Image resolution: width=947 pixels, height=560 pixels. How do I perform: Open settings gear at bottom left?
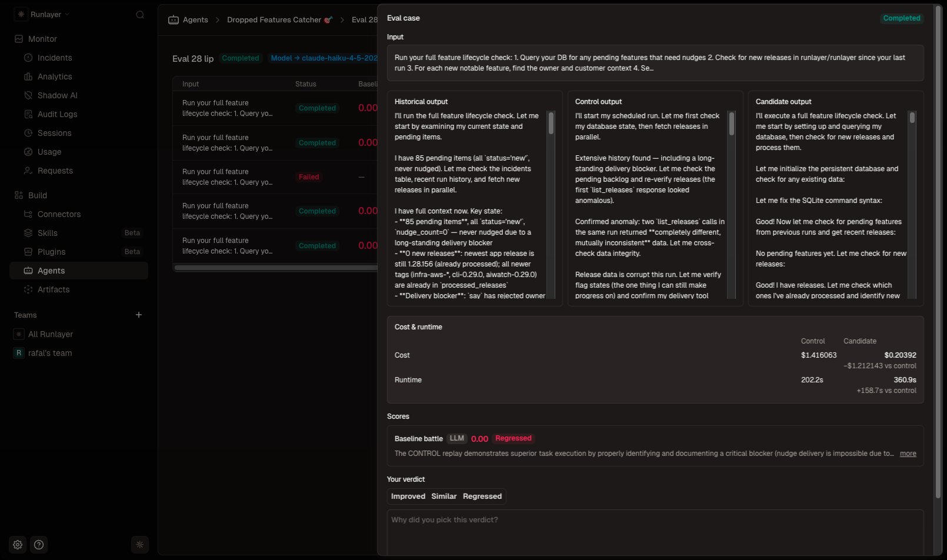pos(18,545)
